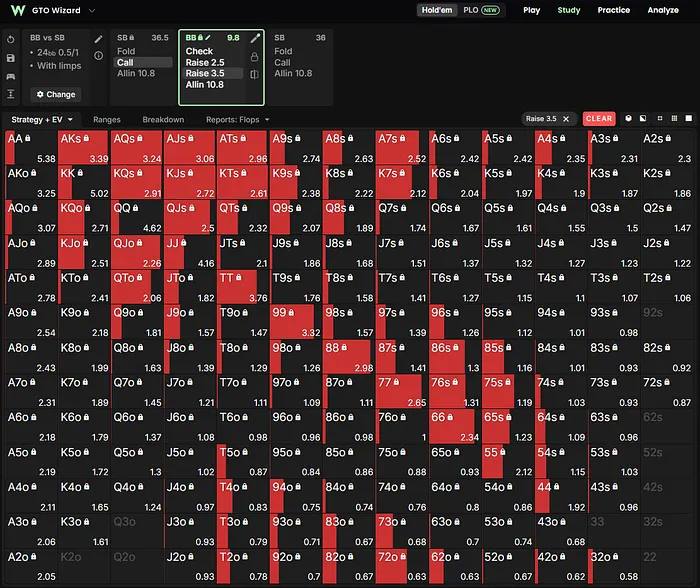This screenshot has width=700, height=588.
Task: Click the QTo hand cell
Action: 137,287
